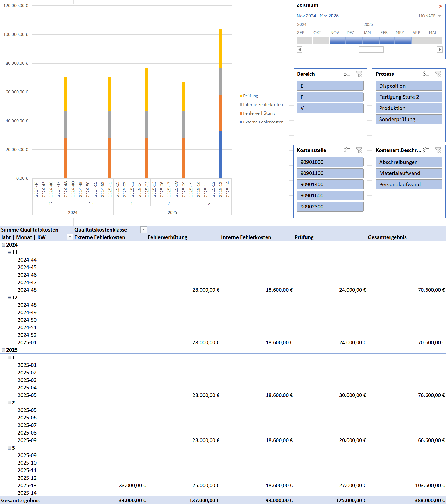Select the Gesamtergebnis column header
This screenshot has width=446, height=504.
387,237
